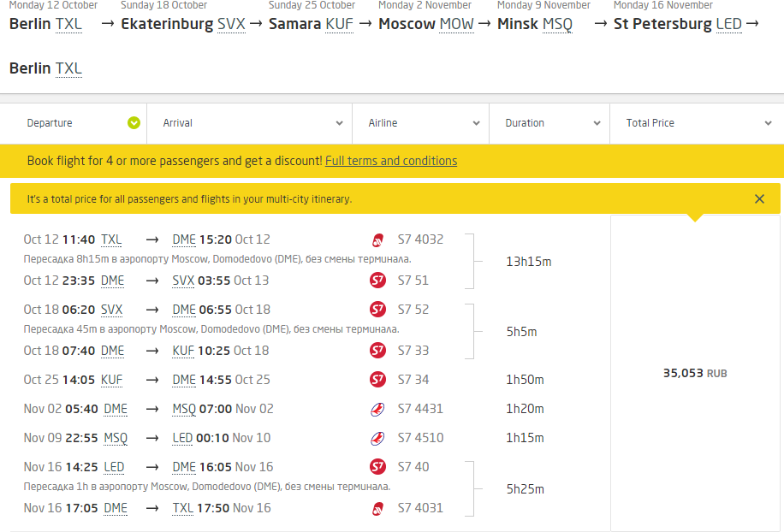
Task: Click the S7 logo beside flight S7 34
Action: tap(377, 380)
